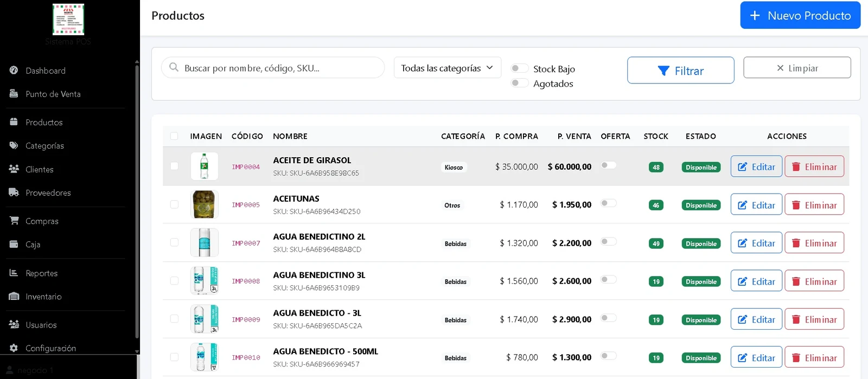Select the ACEITE DE GIRASOL row checkbox

[x=174, y=166]
